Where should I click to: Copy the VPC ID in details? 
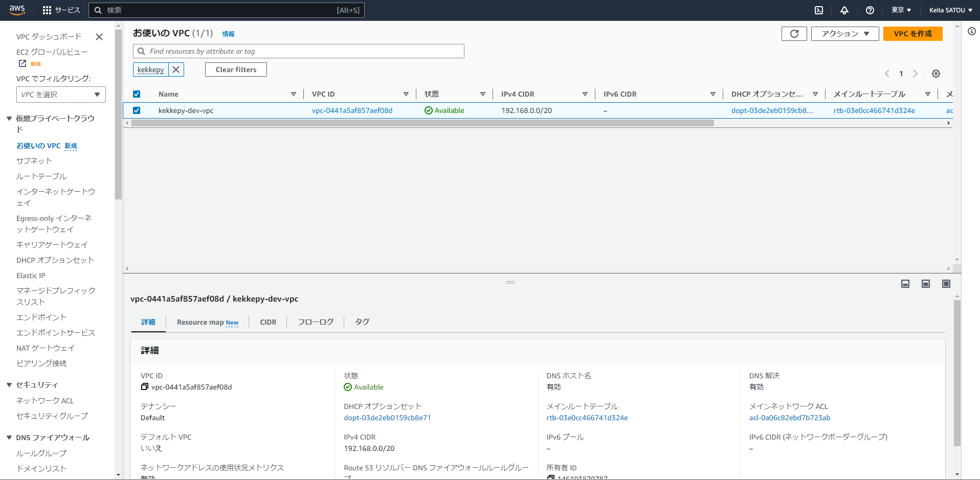point(145,387)
